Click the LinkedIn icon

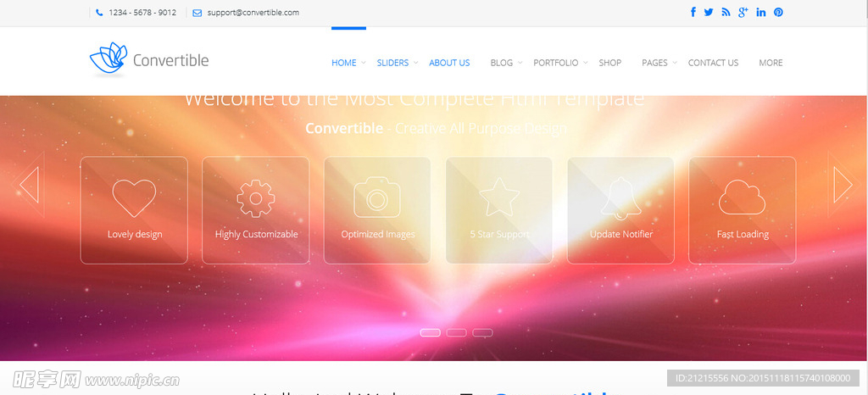coord(761,12)
